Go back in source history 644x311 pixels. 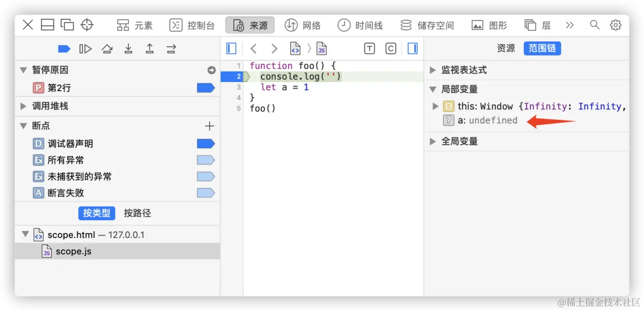pos(253,49)
